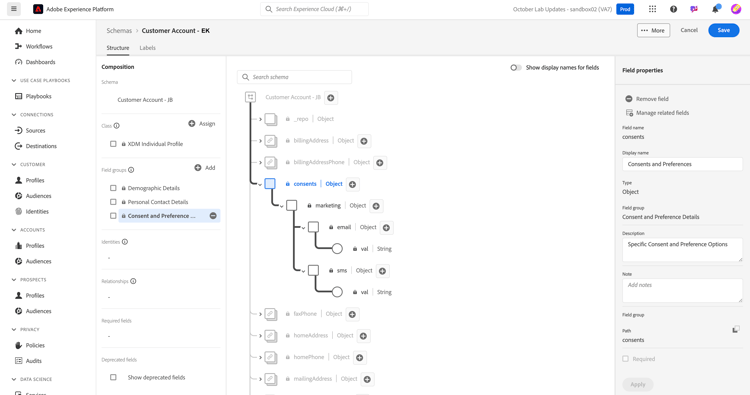Image resolution: width=750 pixels, height=395 pixels.
Task: Click the Add notes text area
Action: 683,291
